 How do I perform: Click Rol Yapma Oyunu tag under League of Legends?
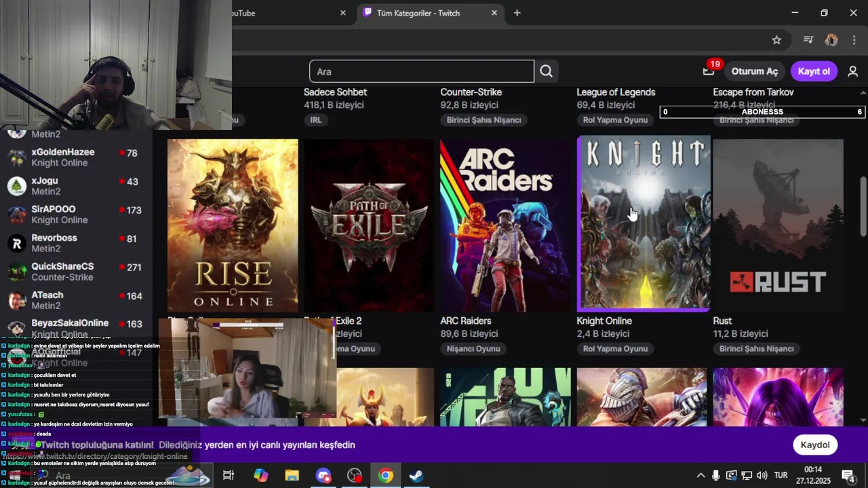(616, 120)
